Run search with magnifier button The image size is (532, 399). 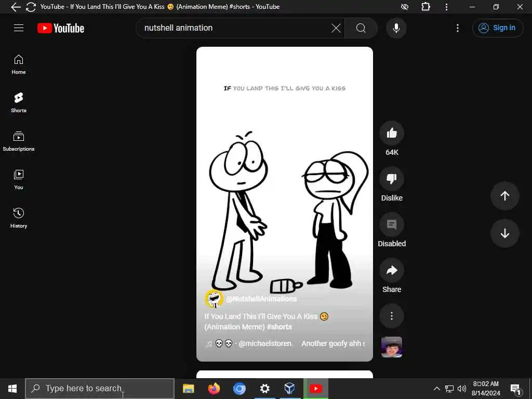361,28
